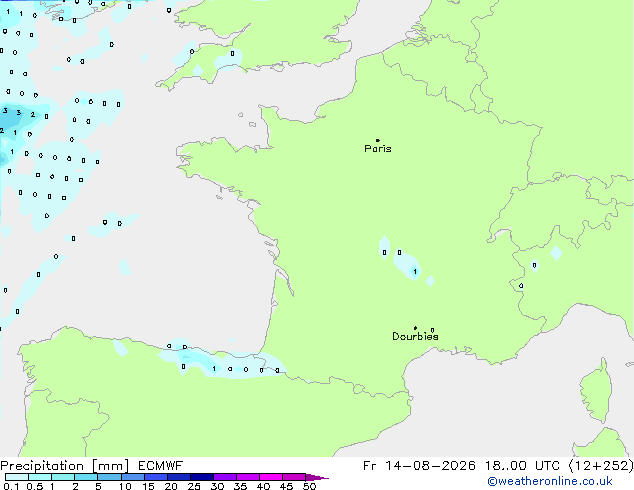Click the '0.1' legend scale number

click(11, 486)
